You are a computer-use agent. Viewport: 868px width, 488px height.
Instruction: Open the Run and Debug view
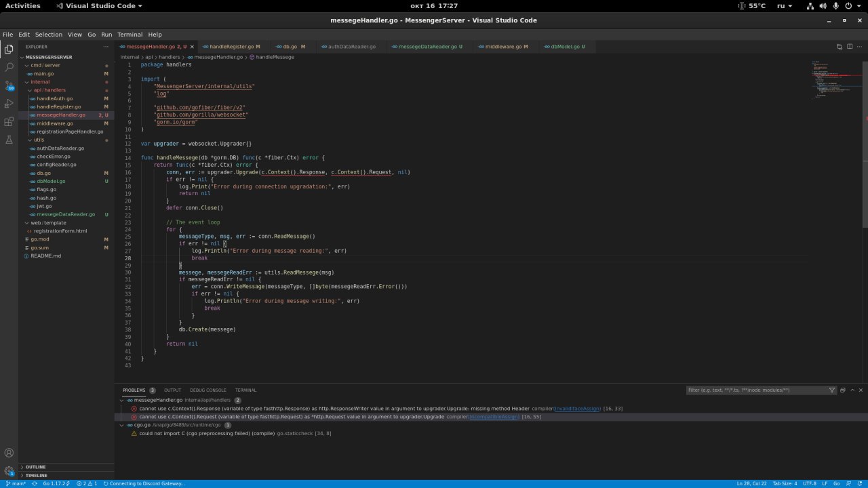9,104
